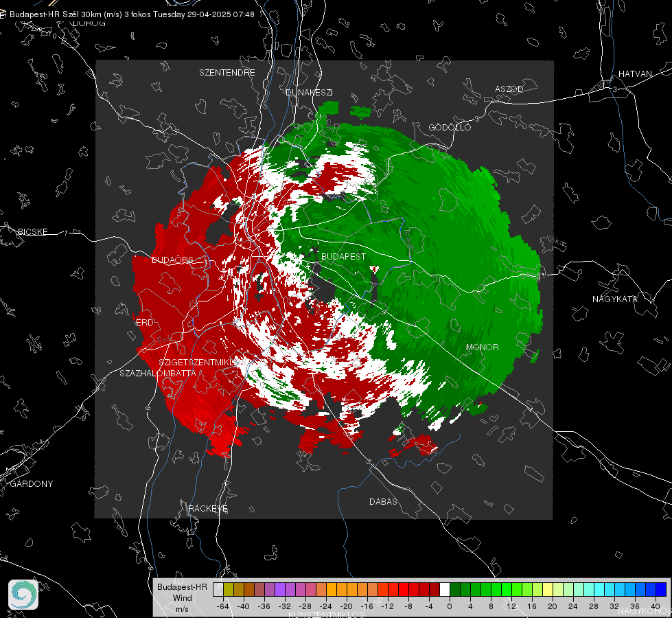The image size is (672, 618).
Task: Click the -12 legend scale value
Action: point(388,606)
